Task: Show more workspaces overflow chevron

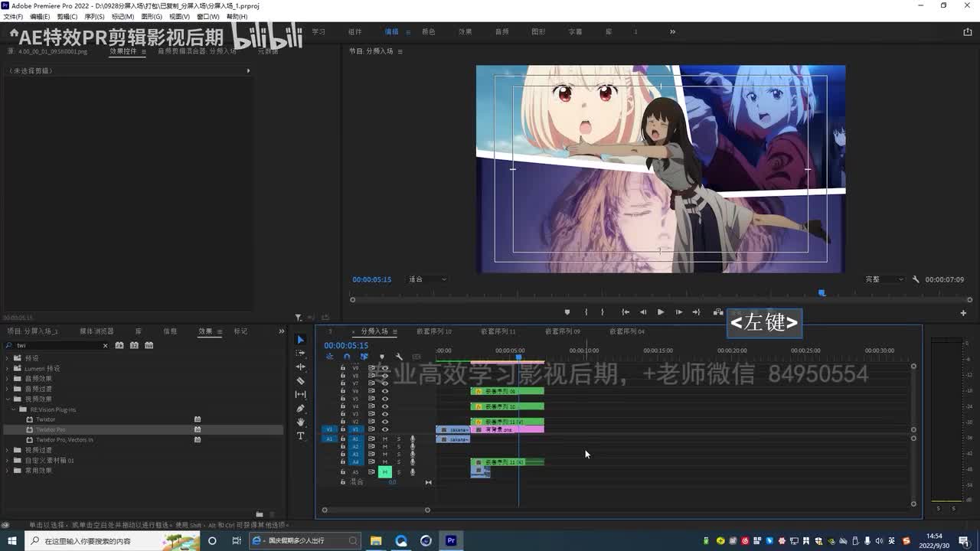Action: click(x=672, y=32)
